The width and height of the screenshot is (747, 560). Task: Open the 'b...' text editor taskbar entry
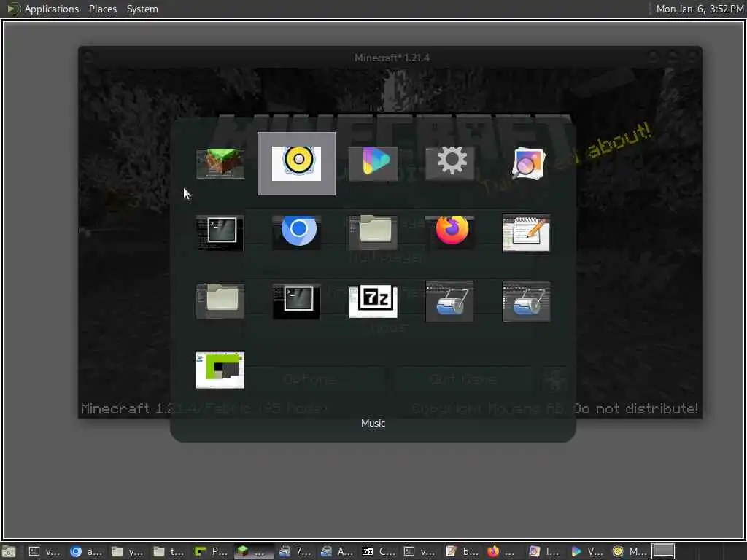pyautogui.click(x=462, y=551)
